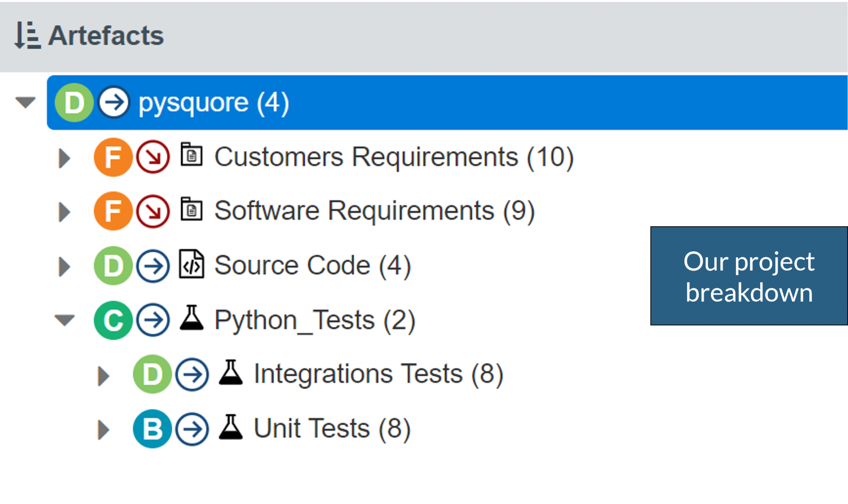848x504 pixels.
Task: Click the red down-arrow icon on Software Requirements
Action: coord(152,211)
